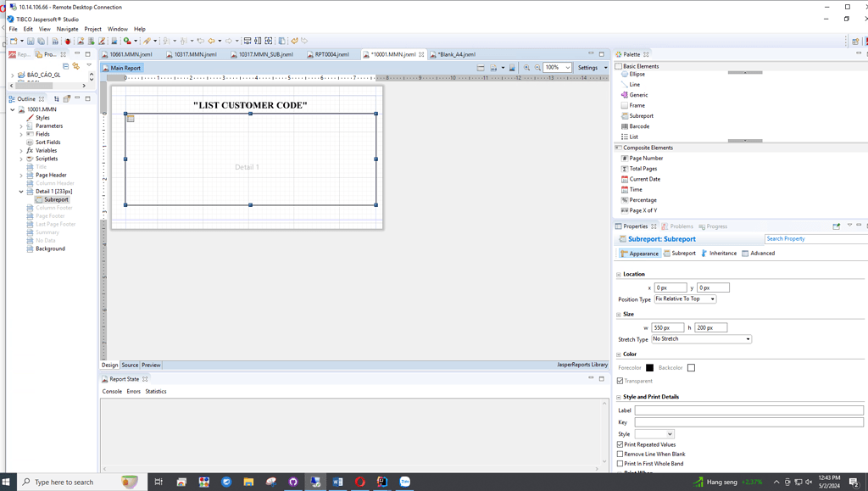Open the Style dropdown in Properties
The height and width of the screenshot is (491, 868).
654,434
